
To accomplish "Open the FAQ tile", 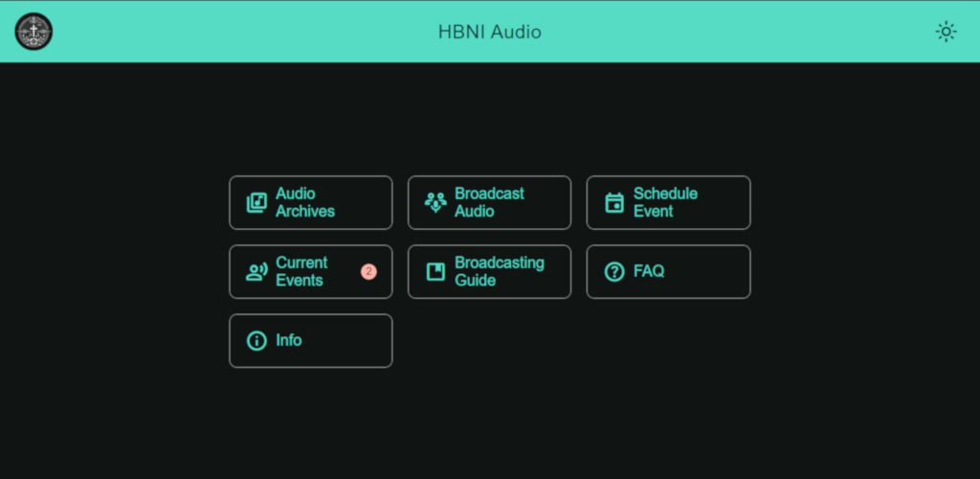I will [668, 271].
